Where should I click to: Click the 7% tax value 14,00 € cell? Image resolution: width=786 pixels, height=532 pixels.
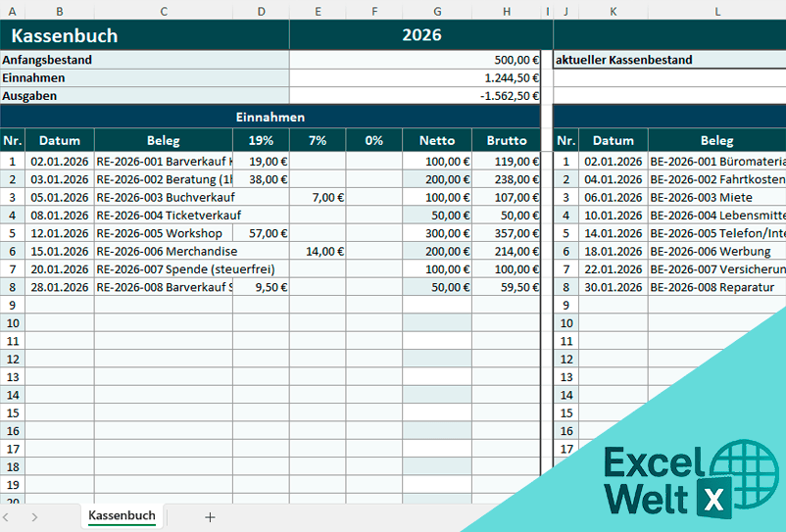[x=318, y=251]
